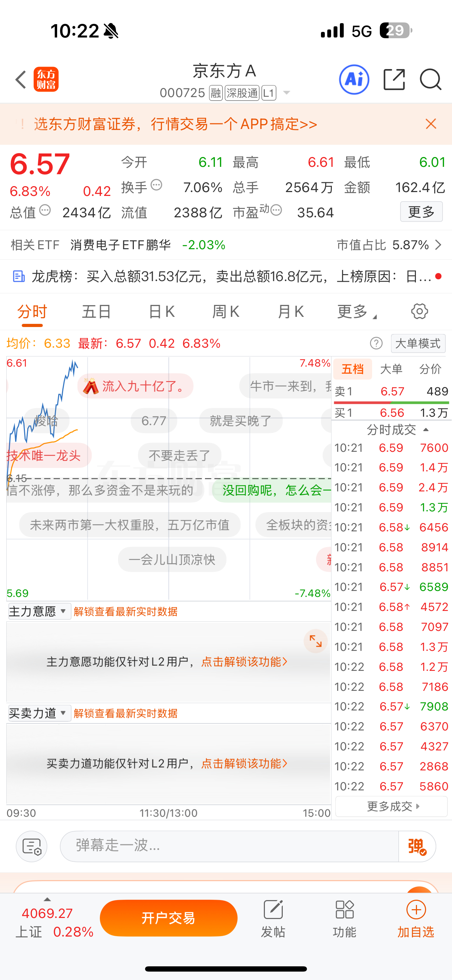Expand the 买卖力道 indicator dropdown
Screen dimensions: 452x980
click(x=40, y=713)
